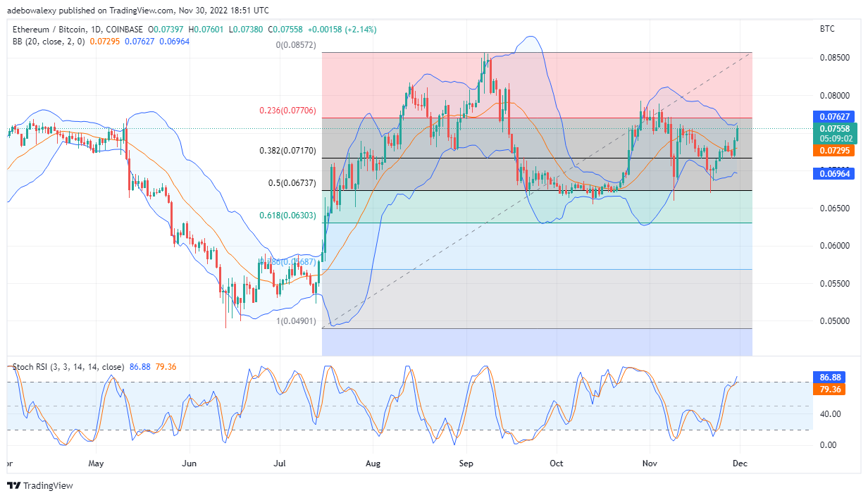Viewport: 868px width, 498px height.
Task: Click the 0.08500 price axis label
Action: click(834, 58)
